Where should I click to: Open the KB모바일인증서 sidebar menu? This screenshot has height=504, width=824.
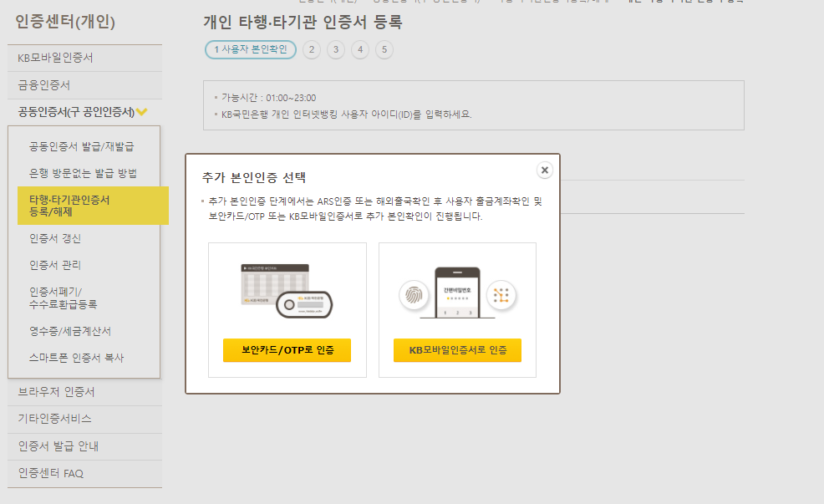click(x=84, y=58)
